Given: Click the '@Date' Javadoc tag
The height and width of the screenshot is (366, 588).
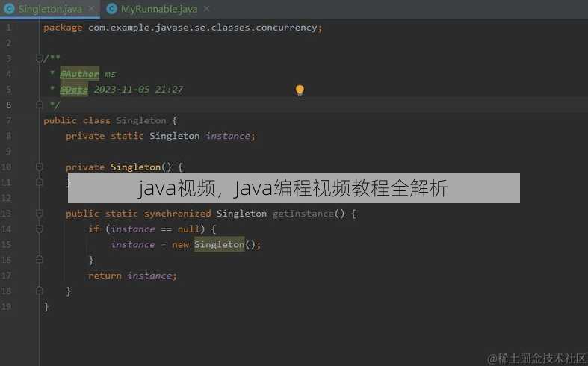Looking at the screenshot, I should pos(74,90).
